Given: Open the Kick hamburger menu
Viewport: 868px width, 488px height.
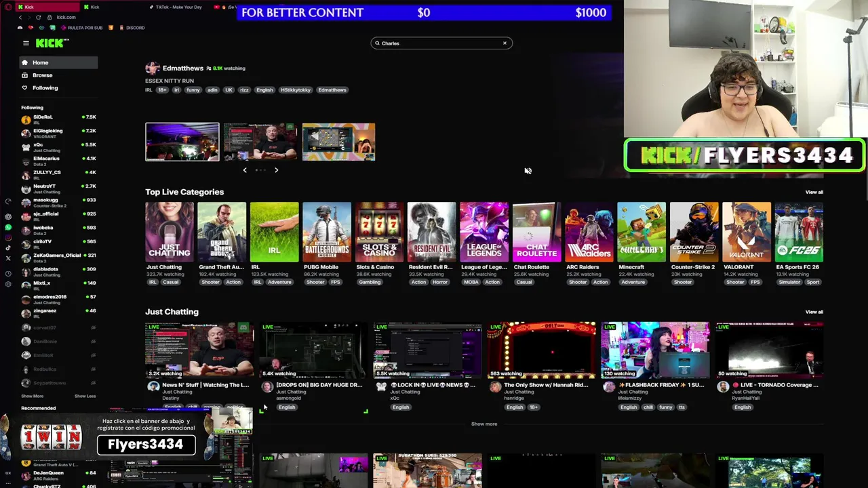Looking at the screenshot, I should tap(26, 43).
